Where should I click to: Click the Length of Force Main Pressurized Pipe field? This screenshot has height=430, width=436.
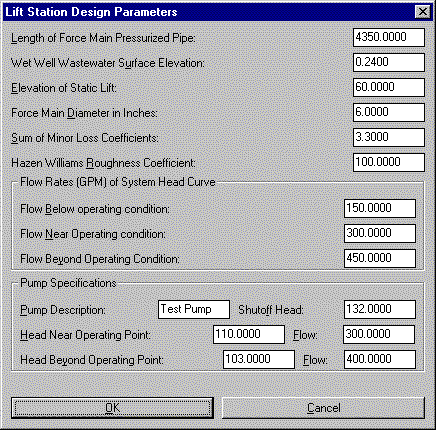[x=389, y=37]
